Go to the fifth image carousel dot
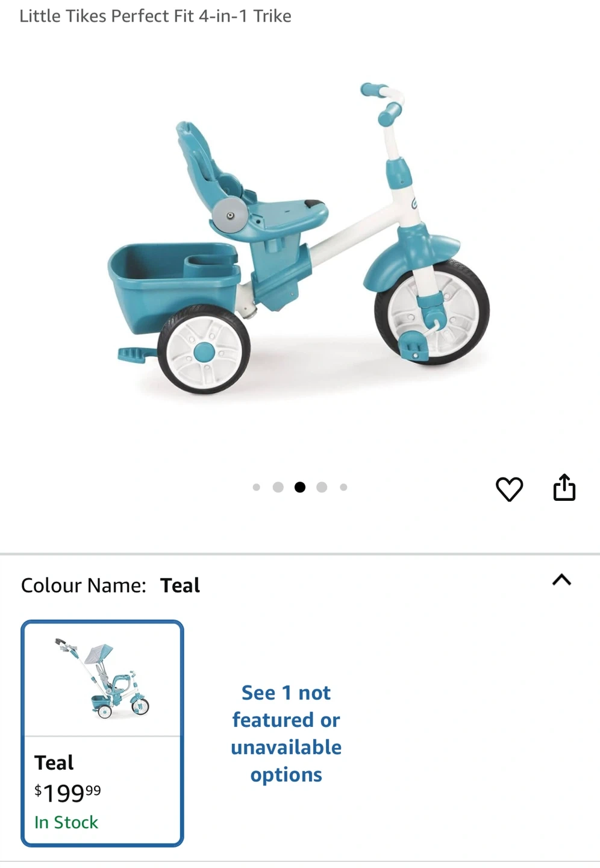 coord(343,487)
